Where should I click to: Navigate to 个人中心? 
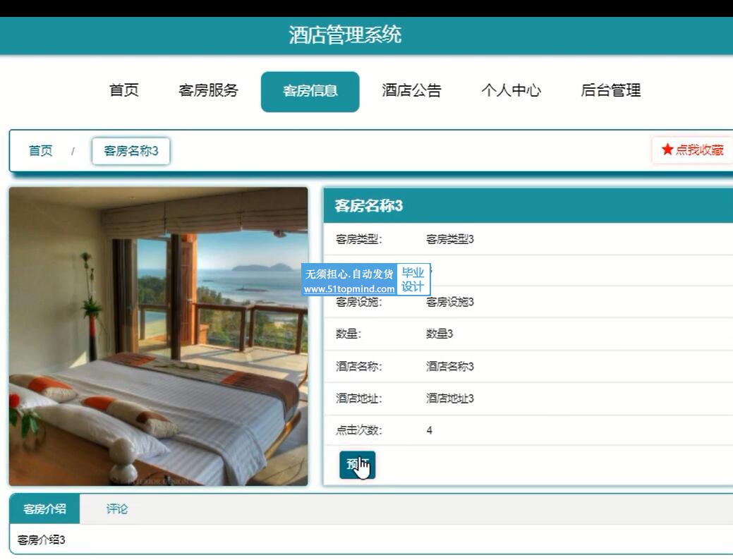tap(511, 91)
